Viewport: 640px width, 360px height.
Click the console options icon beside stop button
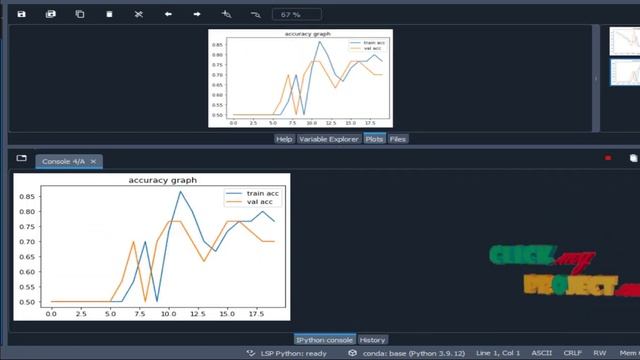click(633, 158)
